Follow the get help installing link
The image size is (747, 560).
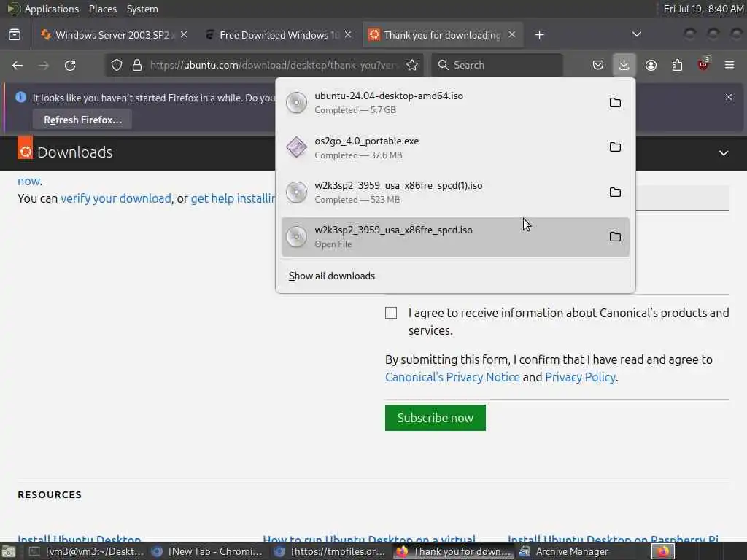click(233, 198)
